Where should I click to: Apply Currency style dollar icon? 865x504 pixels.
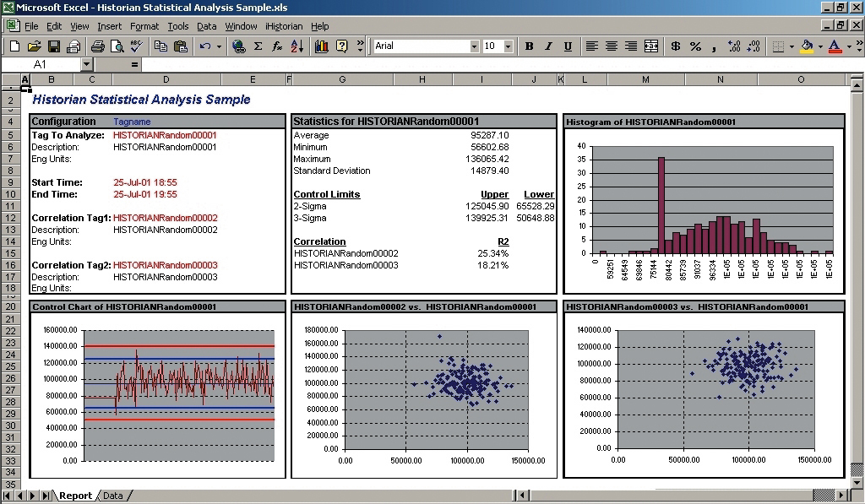tap(675, 46)
